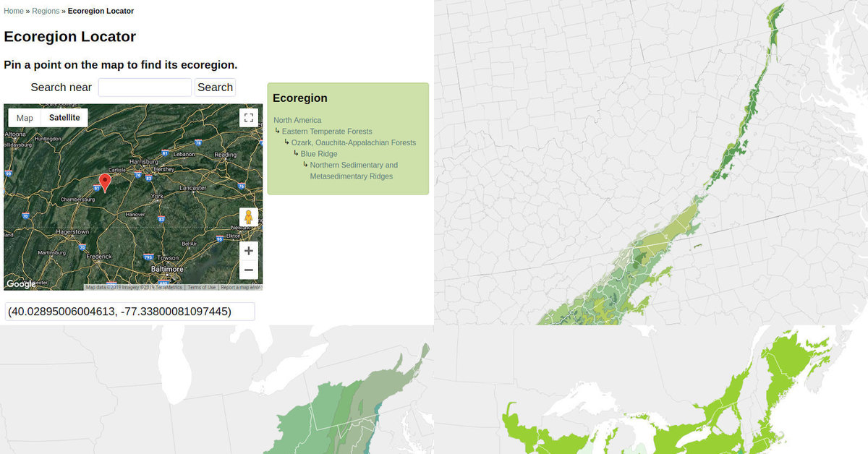Viewport: 868px width, 454px height.
Task: Activate the fullscreen map icon
Action: click(x=248, y=117)
